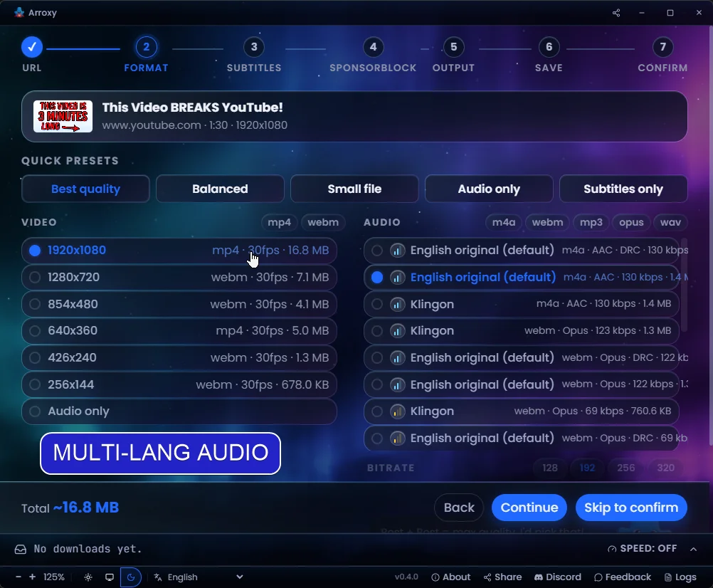Screen dimensions: 713x588
Task: Click the speed gauge icon
Action: tap(612, 549)
